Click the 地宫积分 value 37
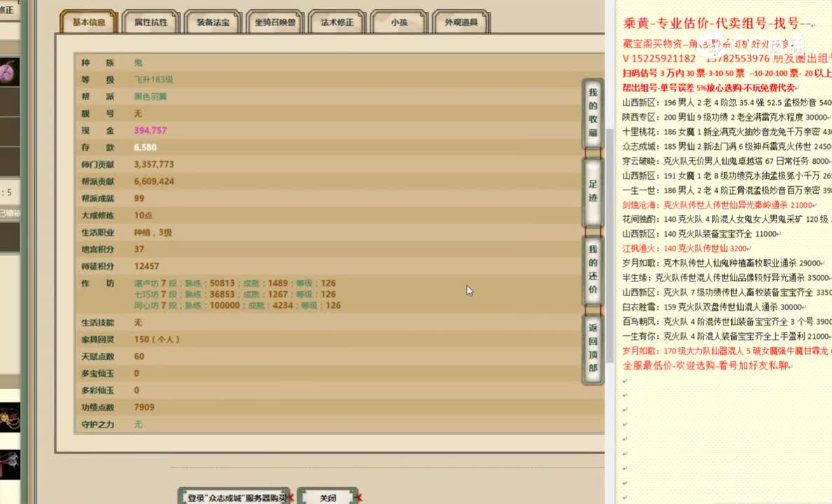This screenshot has width=832, height=504. [139, 249]
